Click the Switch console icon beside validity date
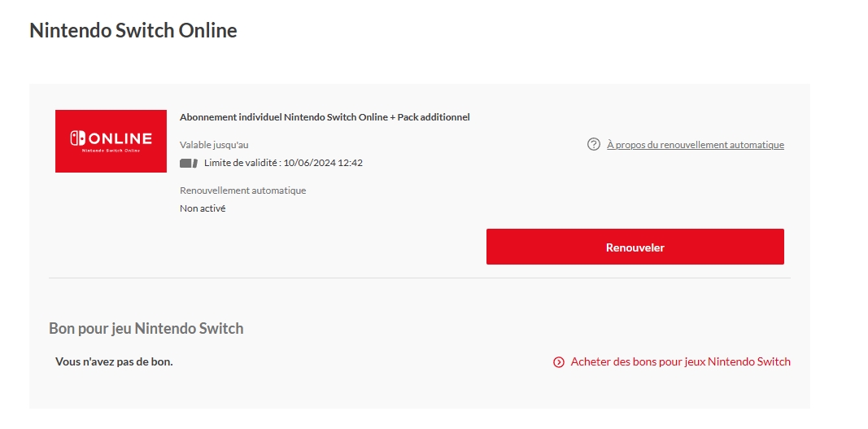The height and width of the screenshot is (429, 868). point(189,163)
